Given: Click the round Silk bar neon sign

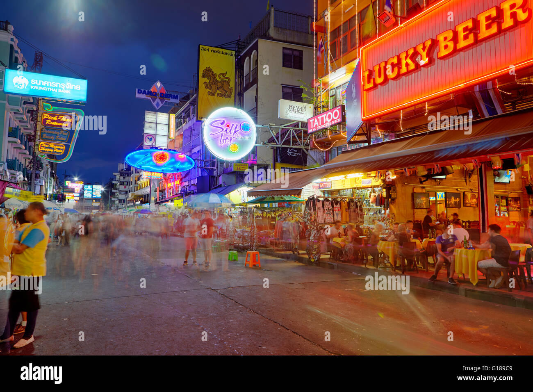Looking at the screenshot, I should point(230,134).
